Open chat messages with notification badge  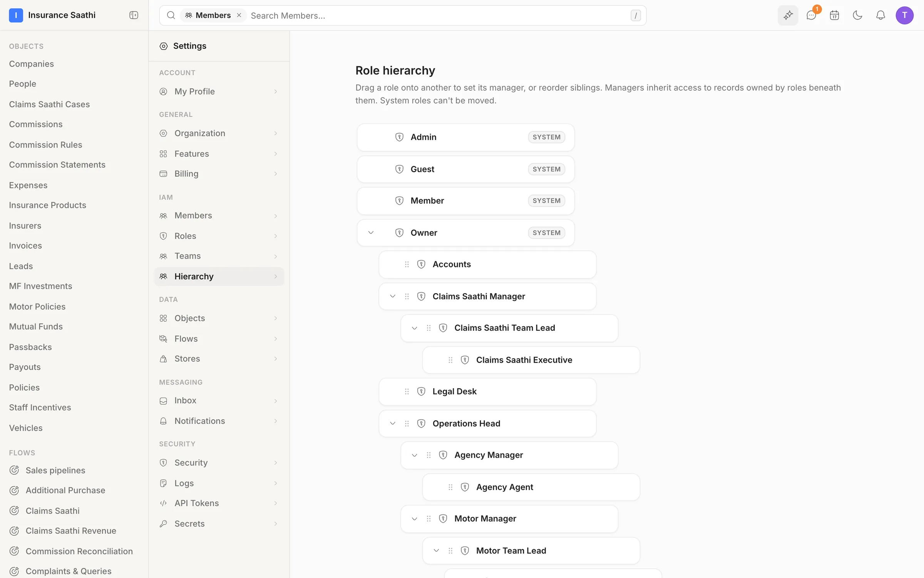pos(811,15)
